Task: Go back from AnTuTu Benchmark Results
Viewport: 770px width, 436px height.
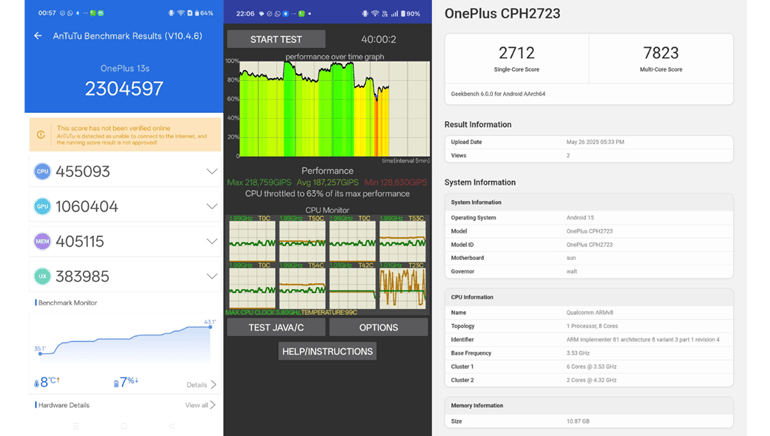Action: [38, 36]
